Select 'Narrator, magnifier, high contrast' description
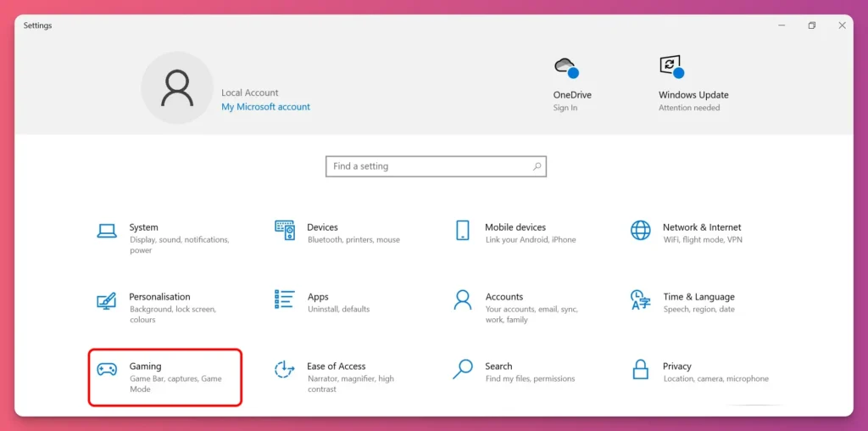 click(350, 383)
